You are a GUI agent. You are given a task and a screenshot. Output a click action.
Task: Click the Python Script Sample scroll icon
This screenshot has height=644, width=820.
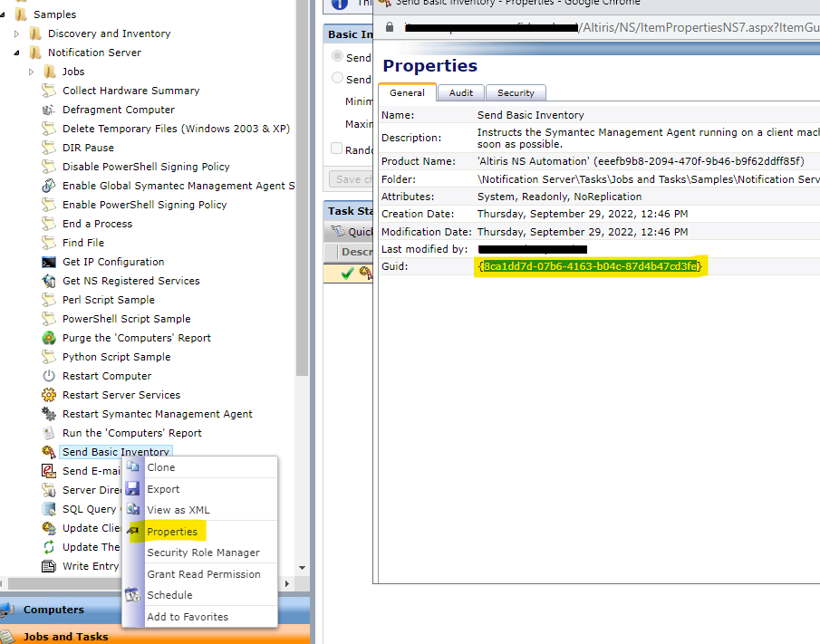tap(49, 357)
